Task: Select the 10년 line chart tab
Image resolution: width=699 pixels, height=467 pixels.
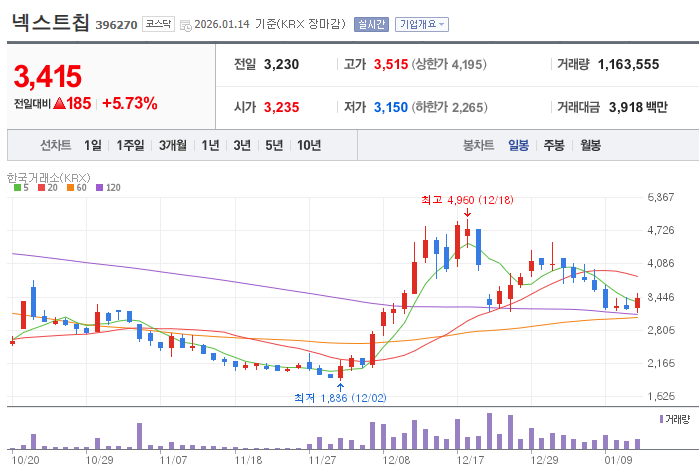Action: (309, 145)
